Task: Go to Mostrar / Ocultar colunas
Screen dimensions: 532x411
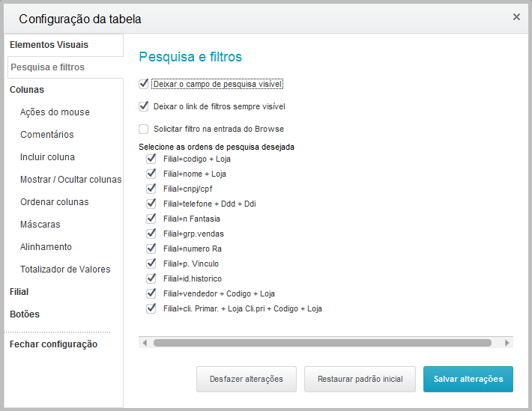Action: coord(71,180)
